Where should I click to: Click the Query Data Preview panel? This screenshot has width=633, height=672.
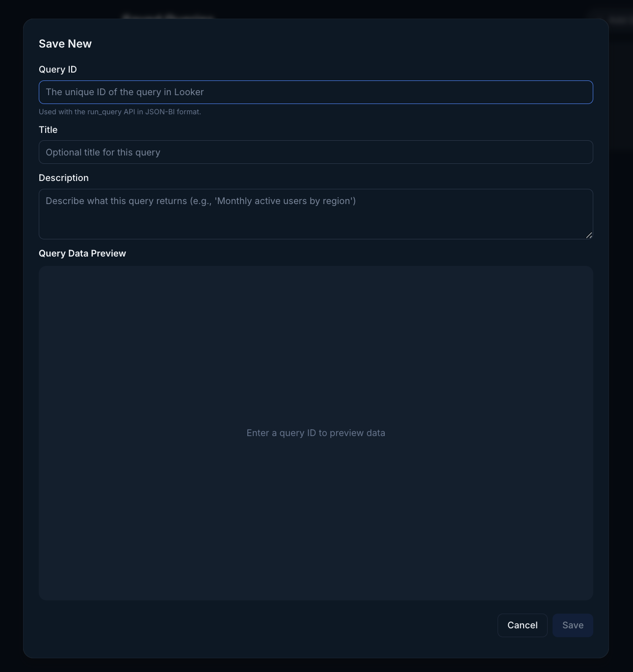[316, 343]
